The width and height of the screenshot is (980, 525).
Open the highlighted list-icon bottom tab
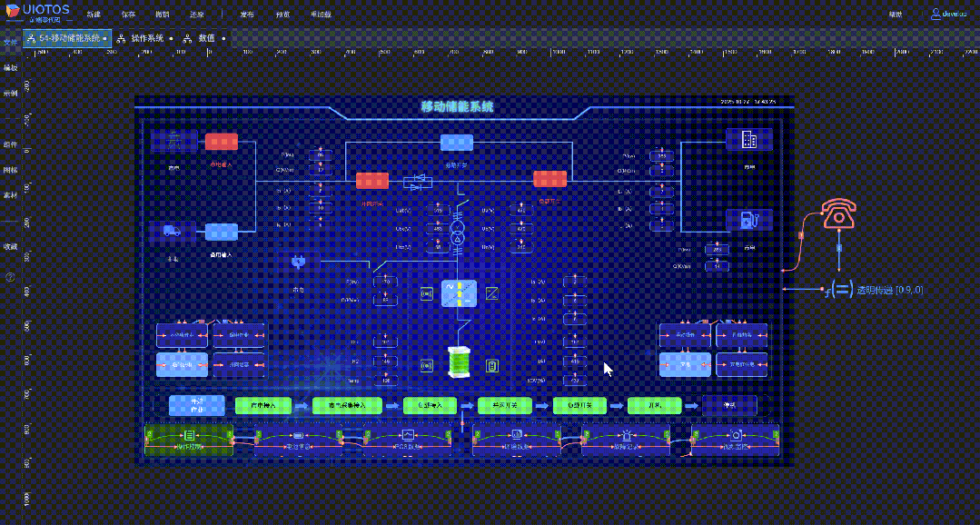point(189,440)
